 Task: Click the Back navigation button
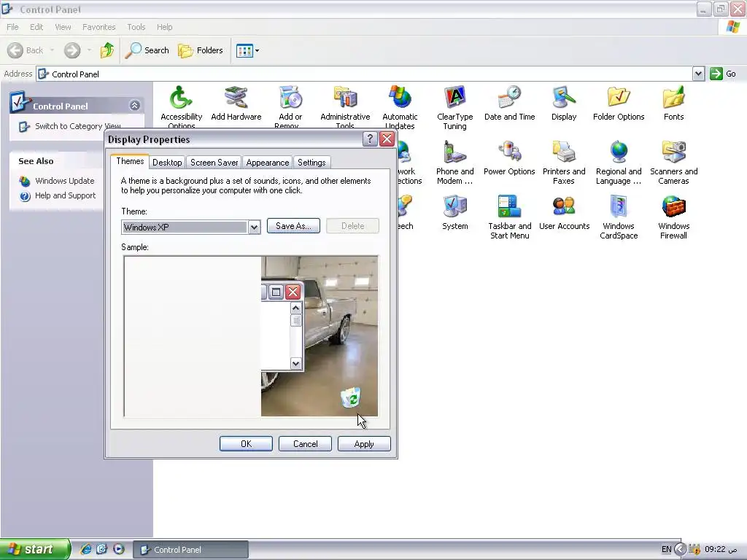(x=26, y=50)
